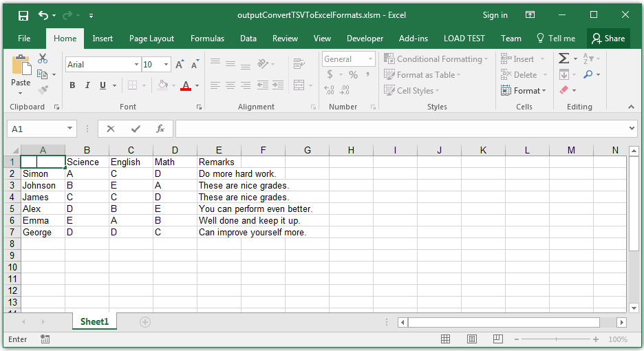Click the formula bar Enter checkmark icon
Image resolution: width=644 pixels, height=351 pixels.
[x=136, y=129]
